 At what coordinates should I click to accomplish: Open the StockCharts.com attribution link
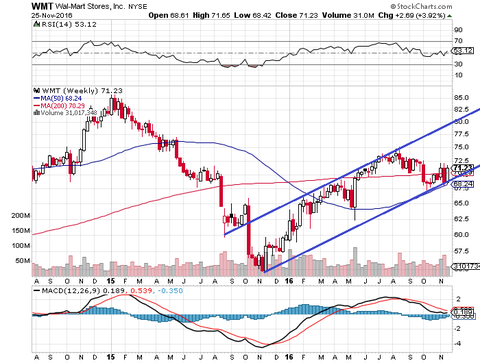coord(421,6)
